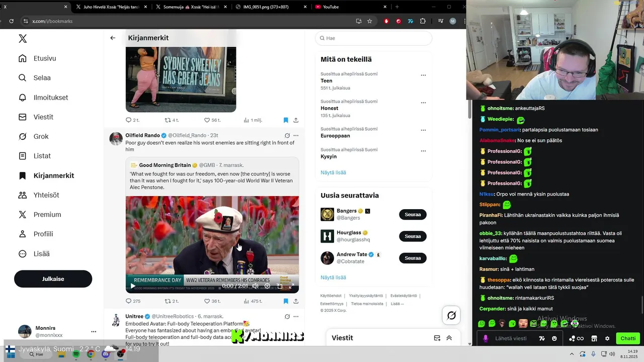Open Sydney Sweeney jeans image
The height and width of the screenshot is (362, 644).
click(x=181, y=79)
